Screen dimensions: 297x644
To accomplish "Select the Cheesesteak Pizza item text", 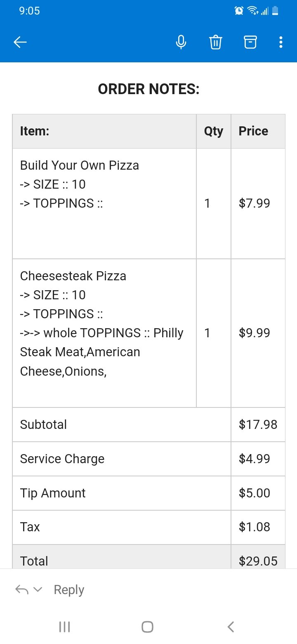I will point(73,276).
